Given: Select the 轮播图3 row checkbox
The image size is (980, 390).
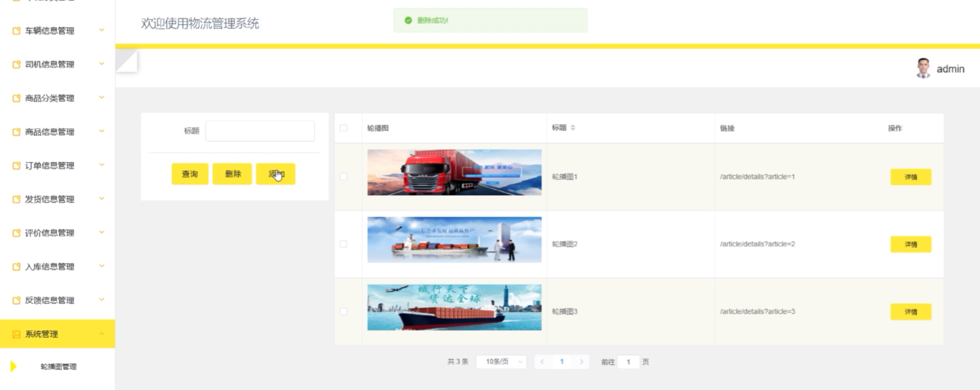Looking at the screenshot, I should click(x=343, y=311).
